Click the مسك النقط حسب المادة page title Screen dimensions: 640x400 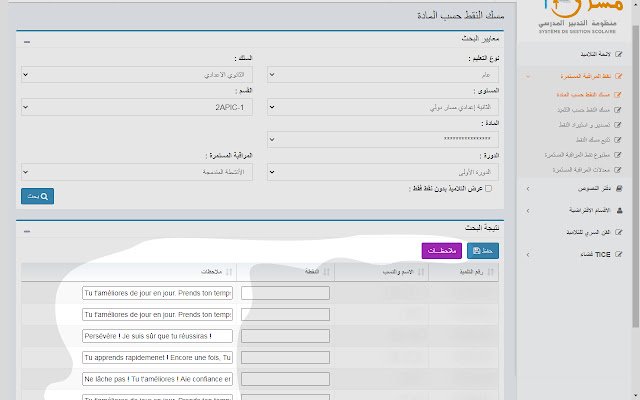pyautogui.click(x=460, y=16)
